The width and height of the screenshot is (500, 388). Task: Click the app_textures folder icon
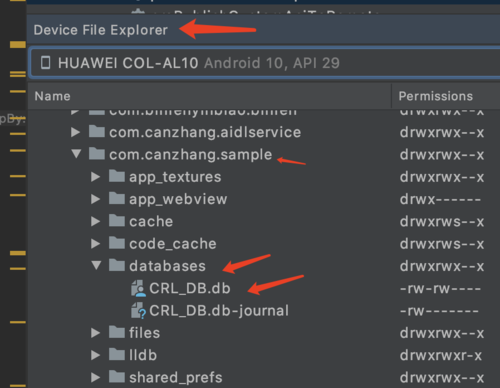[117, 176]
